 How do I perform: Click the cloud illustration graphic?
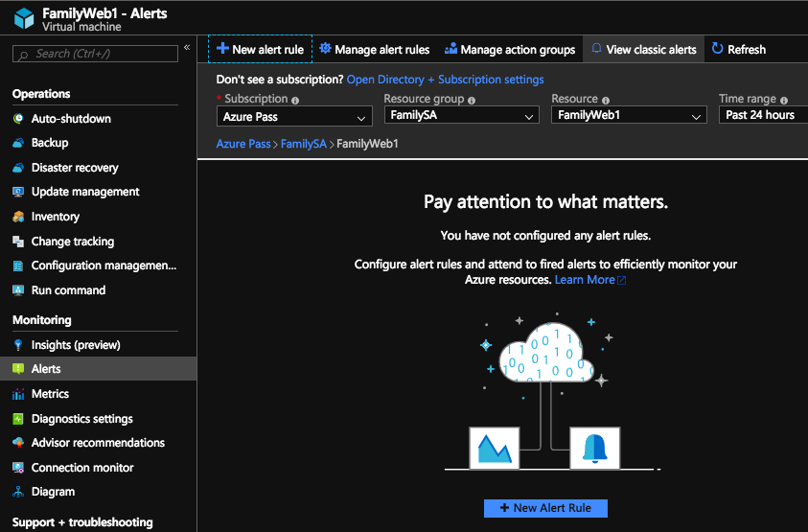(x=545, y=353)
